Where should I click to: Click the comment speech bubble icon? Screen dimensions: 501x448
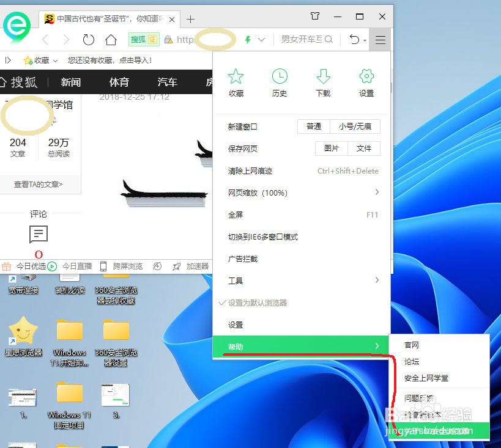(x=39, y=234)
